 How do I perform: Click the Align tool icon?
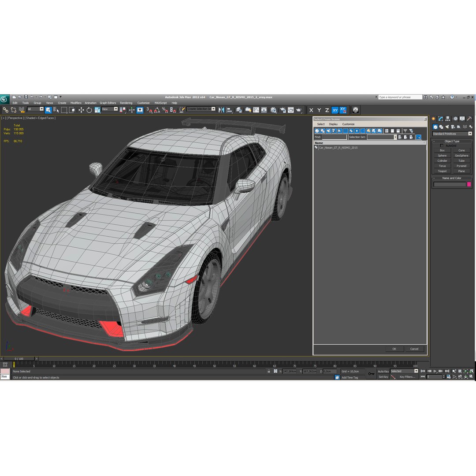230,110
